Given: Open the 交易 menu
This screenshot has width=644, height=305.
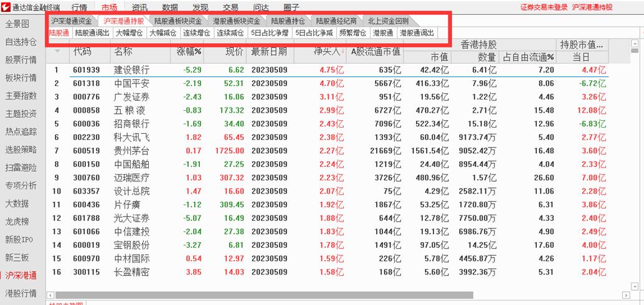Looking at the screenshot, I should (x=230, y=7).
